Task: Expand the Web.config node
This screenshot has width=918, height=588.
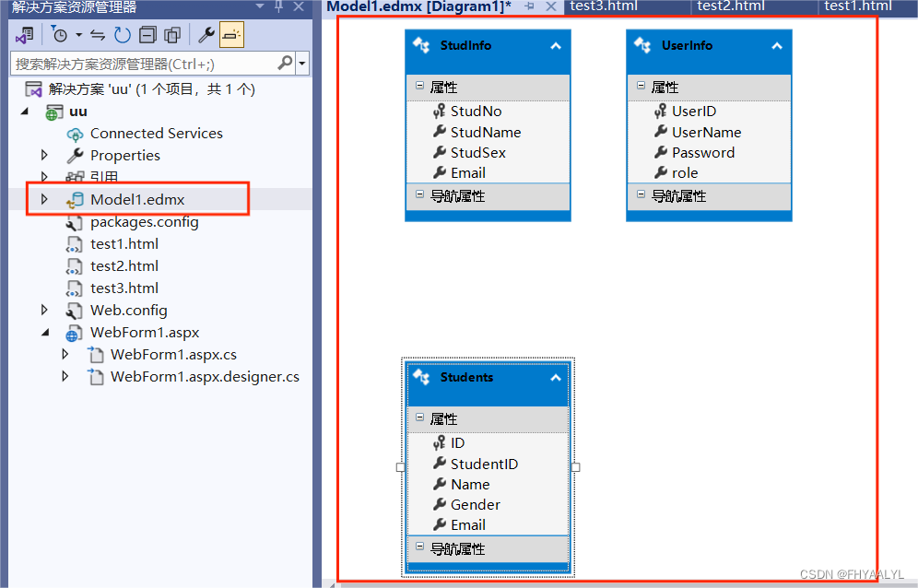Action: [x=44, y=310]
